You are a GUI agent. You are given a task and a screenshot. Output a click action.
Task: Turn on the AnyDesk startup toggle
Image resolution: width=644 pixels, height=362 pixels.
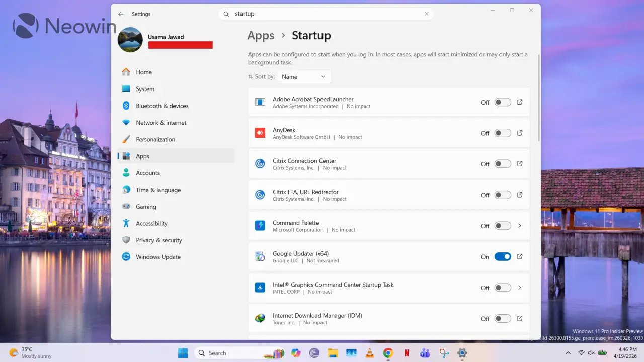point(502,133)
